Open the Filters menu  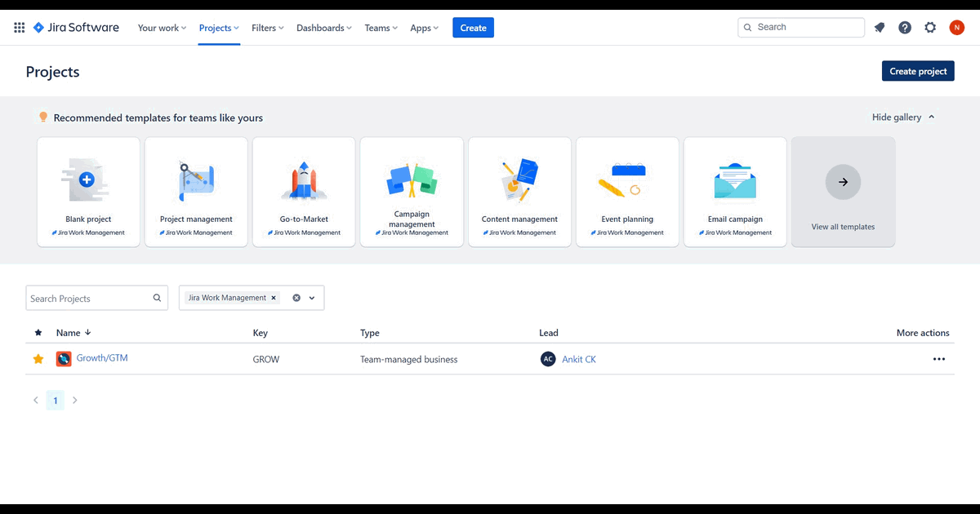pos(268,28)
